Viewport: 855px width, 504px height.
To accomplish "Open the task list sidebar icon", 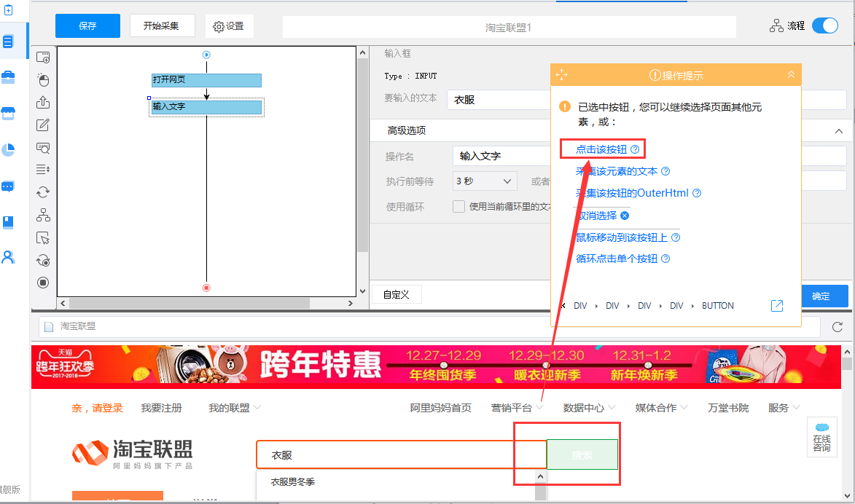I will pos(8,42).
